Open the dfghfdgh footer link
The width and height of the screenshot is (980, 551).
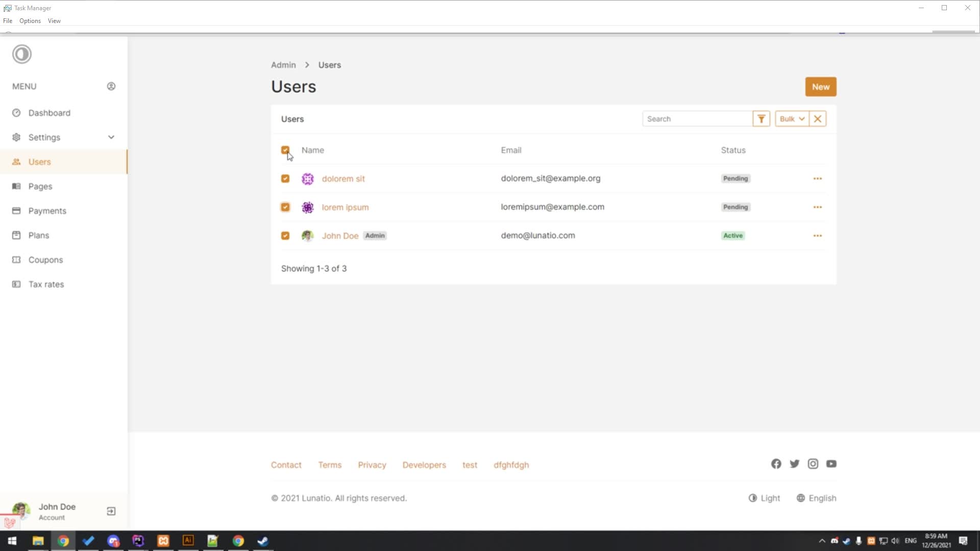click(511, 465)
